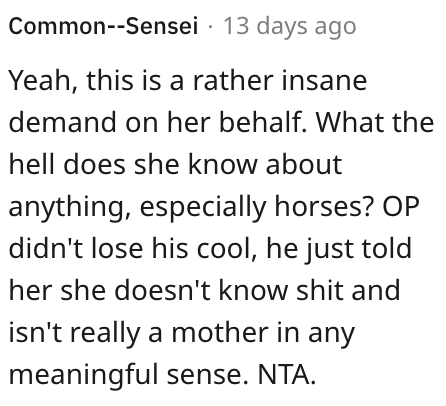The width and height of the screenshot is (446, 406).
Task: Select the word 'insane' in the comment
Action: [x=324, y=81]
